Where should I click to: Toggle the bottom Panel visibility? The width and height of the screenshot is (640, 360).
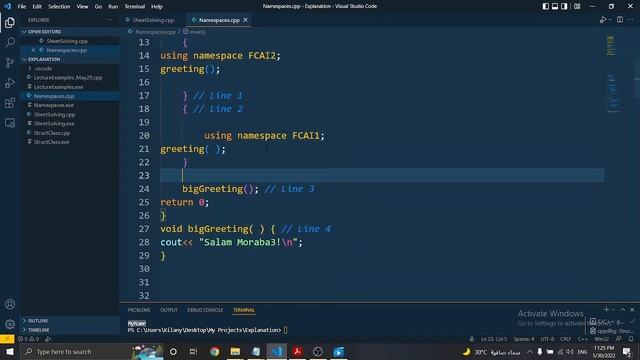555,6
